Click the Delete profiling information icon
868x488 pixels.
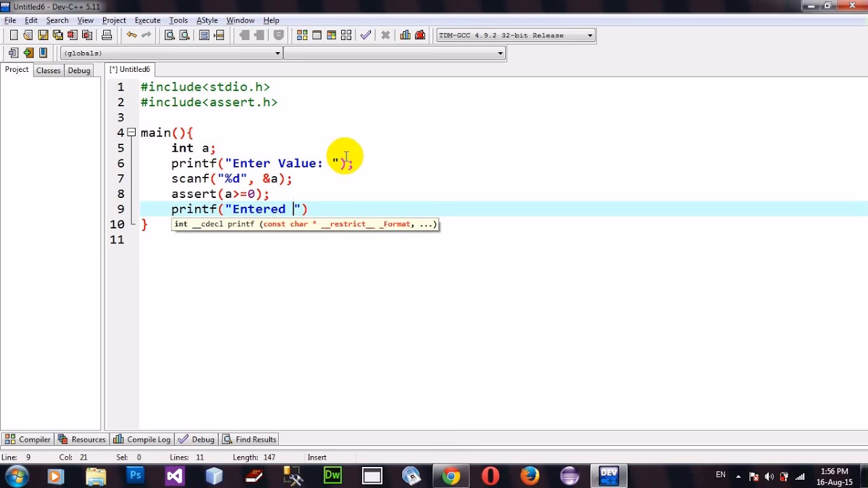tap(420, 35)
